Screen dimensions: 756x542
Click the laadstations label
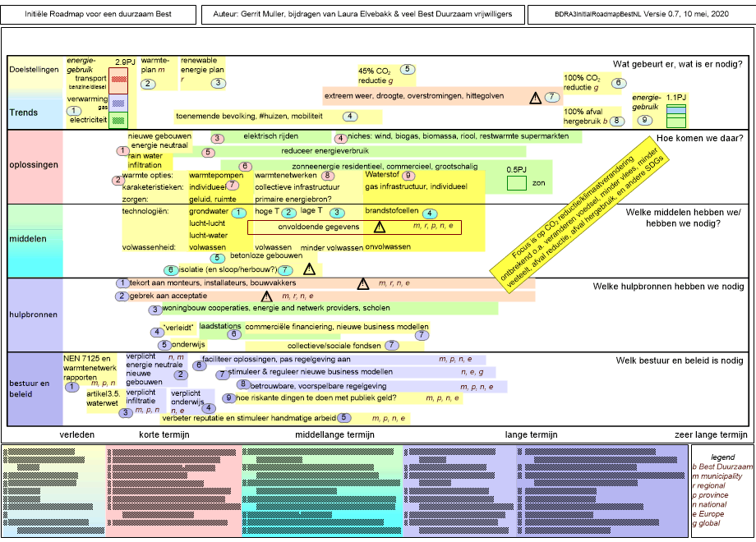click(x=220, y=326)
